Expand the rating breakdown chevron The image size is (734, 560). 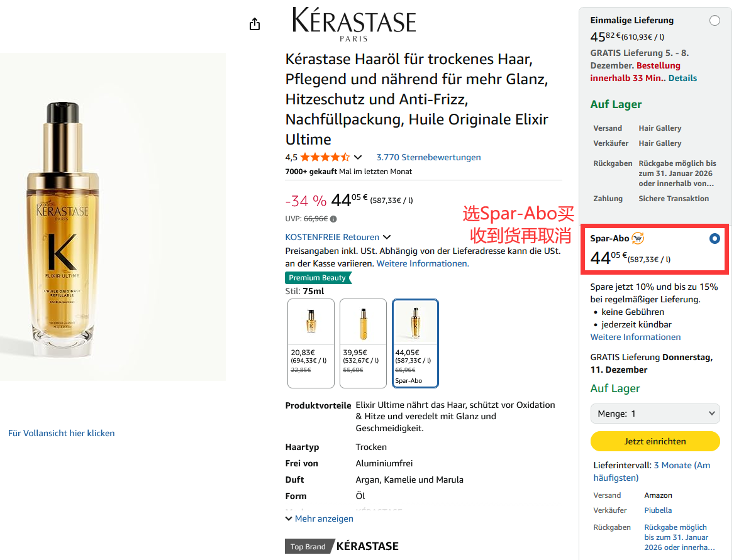click(358, 157)
